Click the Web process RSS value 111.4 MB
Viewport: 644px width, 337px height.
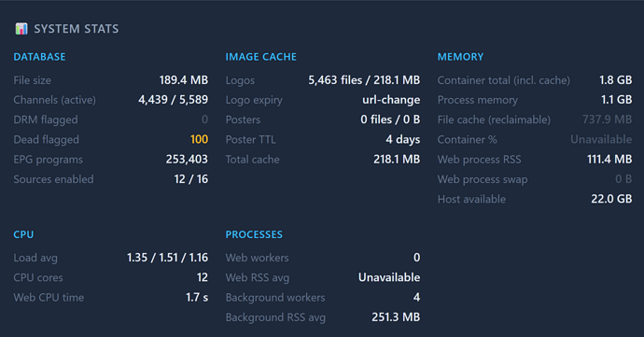pos(609,159)
